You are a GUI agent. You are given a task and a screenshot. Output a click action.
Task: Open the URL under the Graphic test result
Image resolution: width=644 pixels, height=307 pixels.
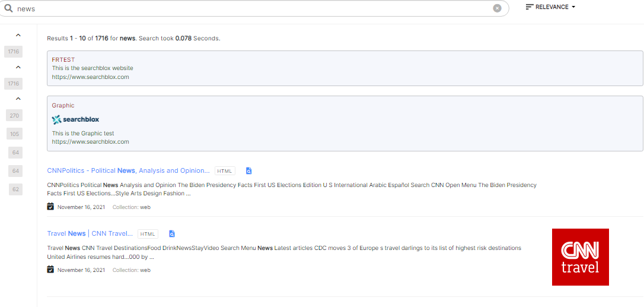90,141
